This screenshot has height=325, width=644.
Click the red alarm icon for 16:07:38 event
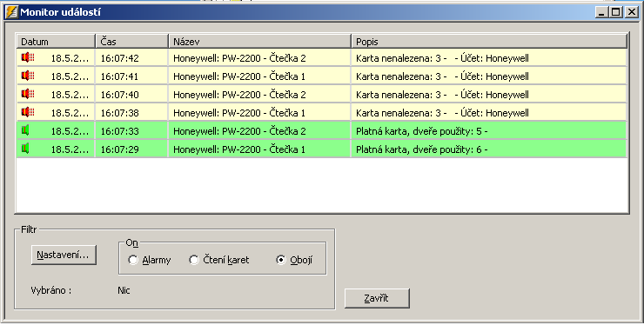tap(28, 112)
